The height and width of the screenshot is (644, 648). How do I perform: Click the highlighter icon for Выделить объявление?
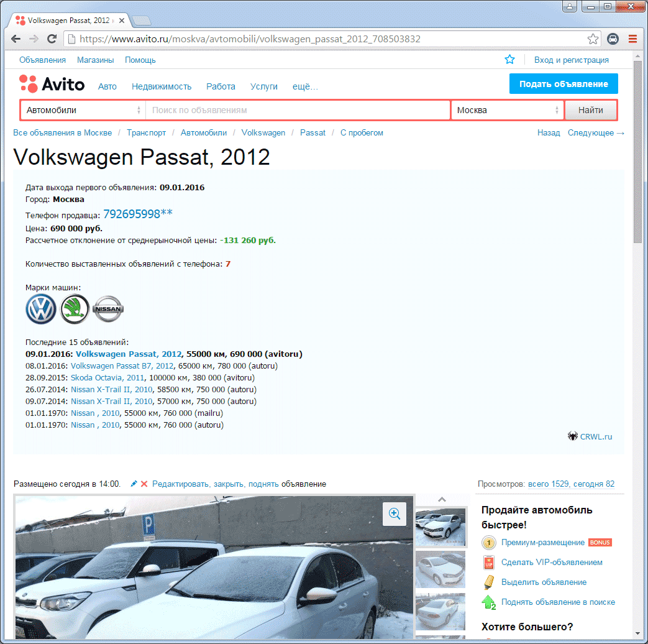[489, 582]
